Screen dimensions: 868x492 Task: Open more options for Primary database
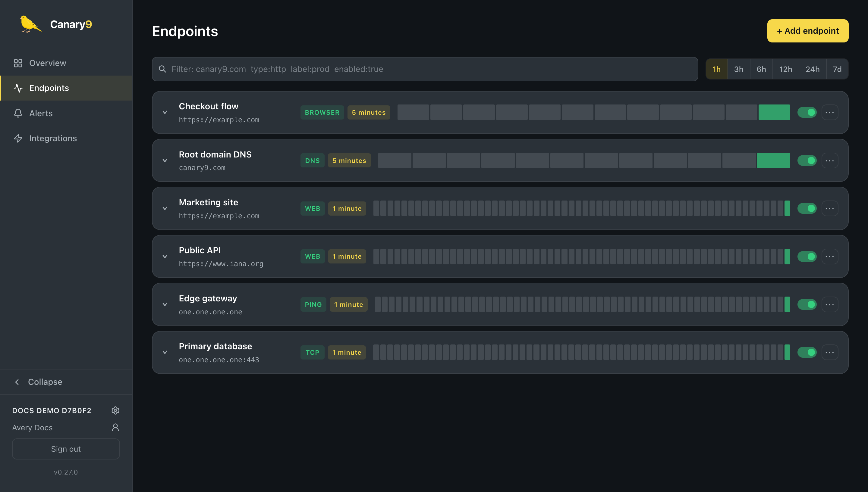tap(830, 353)
